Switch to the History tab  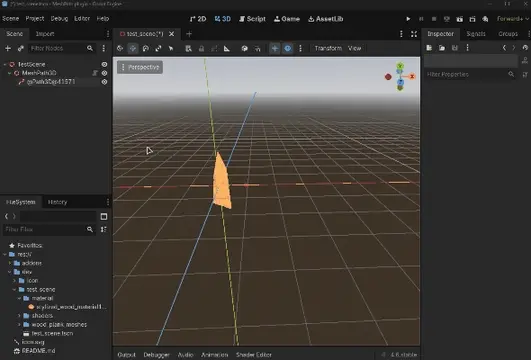[57, 202]
